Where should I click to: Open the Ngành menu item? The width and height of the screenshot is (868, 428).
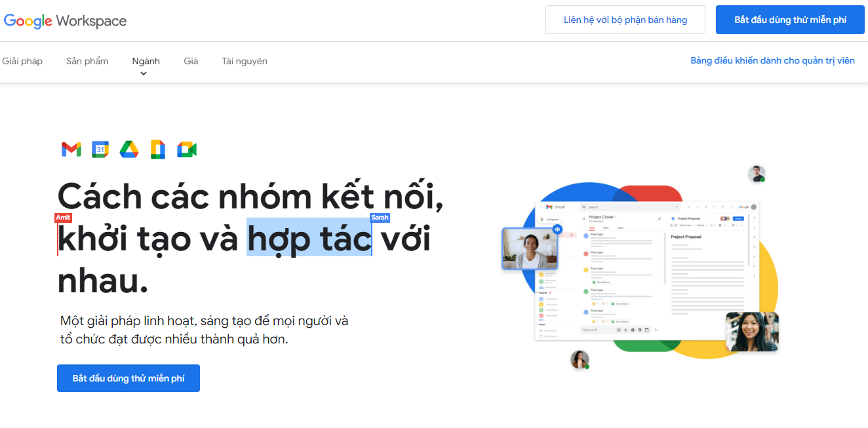pyautogui.click(x=146, y=61)
